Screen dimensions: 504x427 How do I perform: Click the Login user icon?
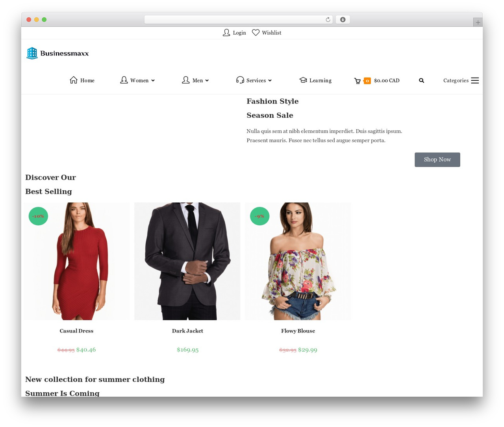click(x=226, y=33)
